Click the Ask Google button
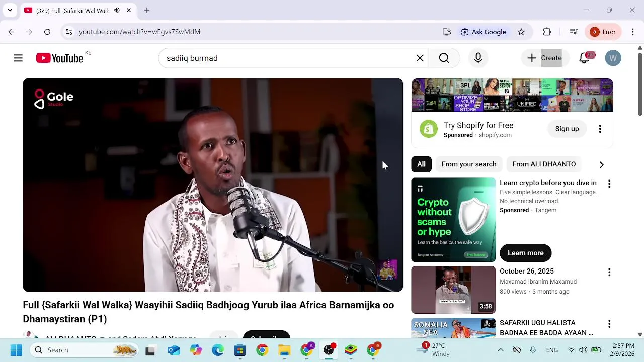 click(484, 32)
